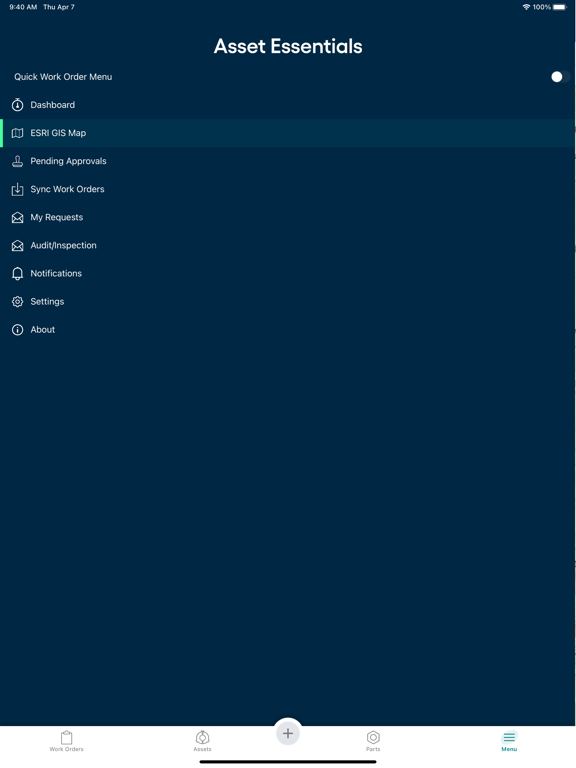The image size is (576, 768).
Task: Switch to the Assets tab
Action: pyautogui.click(x=202, y=741)
